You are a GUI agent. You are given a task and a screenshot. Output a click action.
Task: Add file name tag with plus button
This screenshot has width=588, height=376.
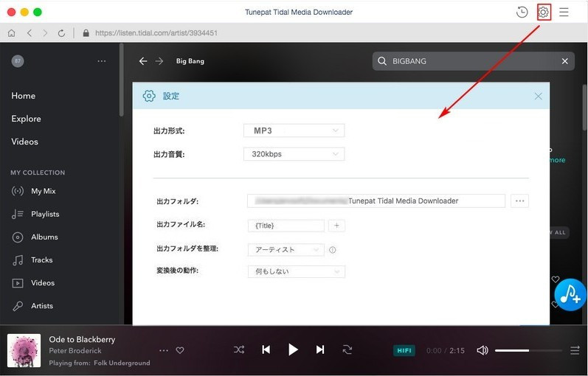pos(336,226)
